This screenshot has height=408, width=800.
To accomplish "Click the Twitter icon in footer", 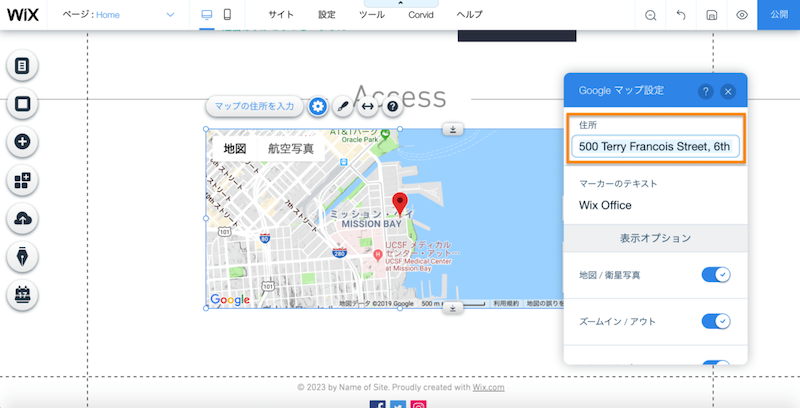I will click(398, 405).
